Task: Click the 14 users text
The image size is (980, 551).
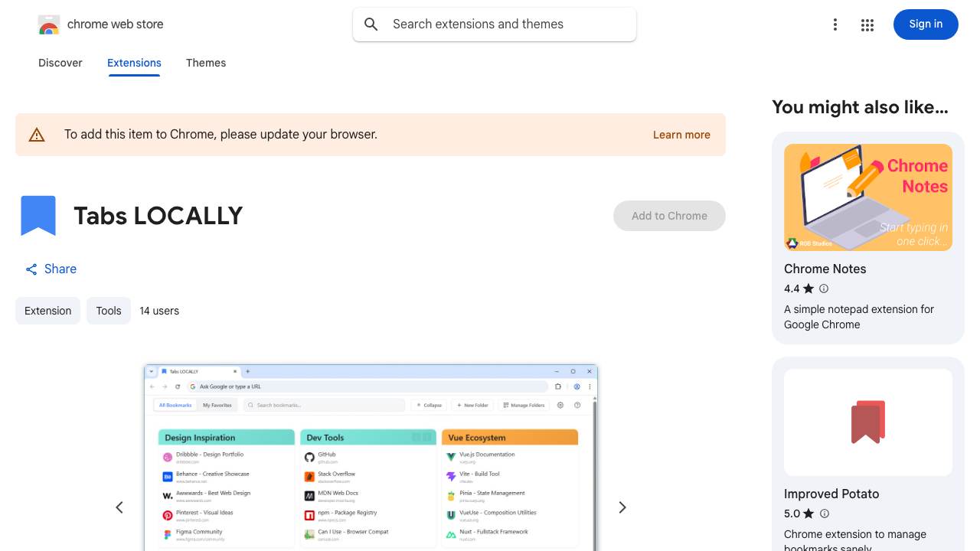Action: pos(159,311)
